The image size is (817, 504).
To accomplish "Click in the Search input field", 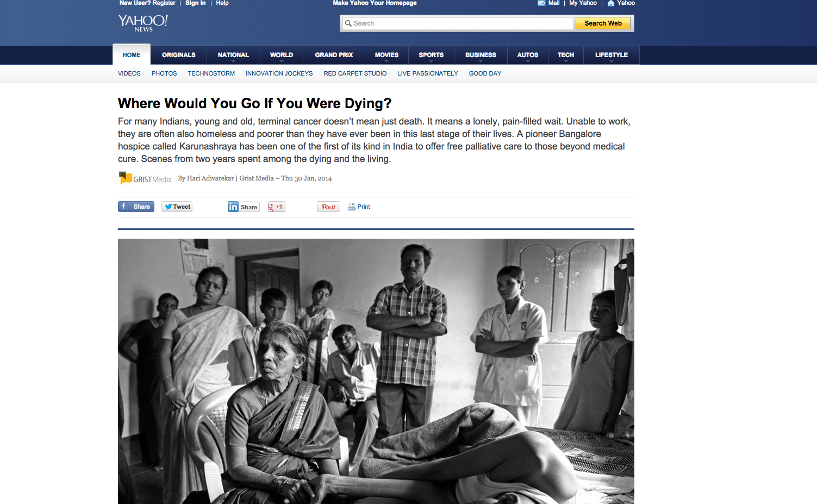I will 457,23.
